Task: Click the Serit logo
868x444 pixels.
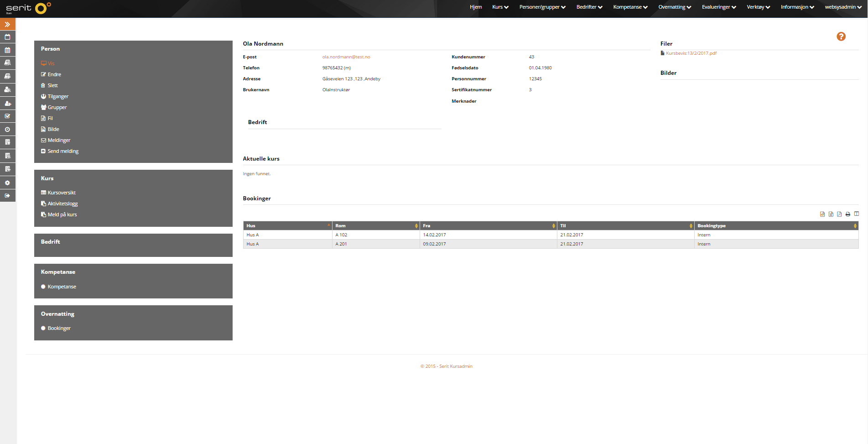Action: (x=28, y=8)
